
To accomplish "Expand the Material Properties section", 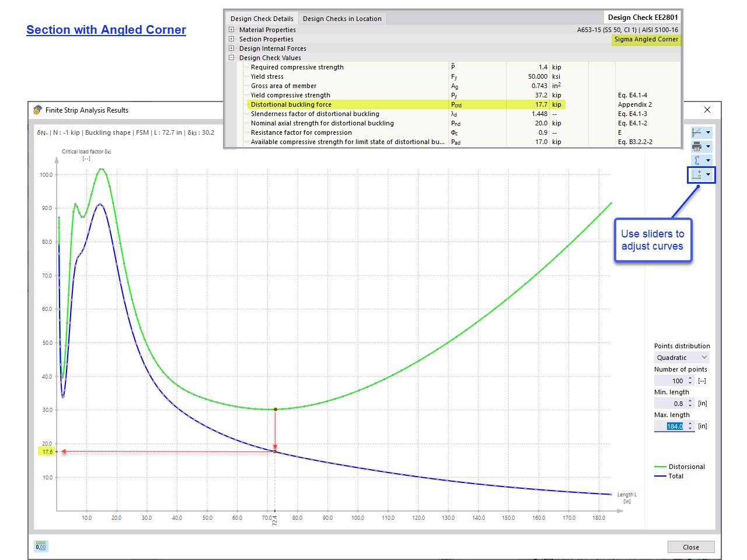I will 231,29.
